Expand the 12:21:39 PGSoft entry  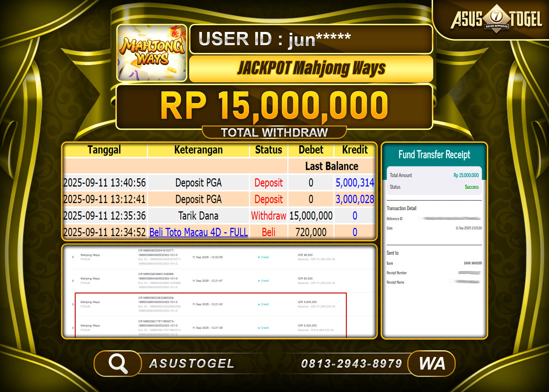pos(73,328)
